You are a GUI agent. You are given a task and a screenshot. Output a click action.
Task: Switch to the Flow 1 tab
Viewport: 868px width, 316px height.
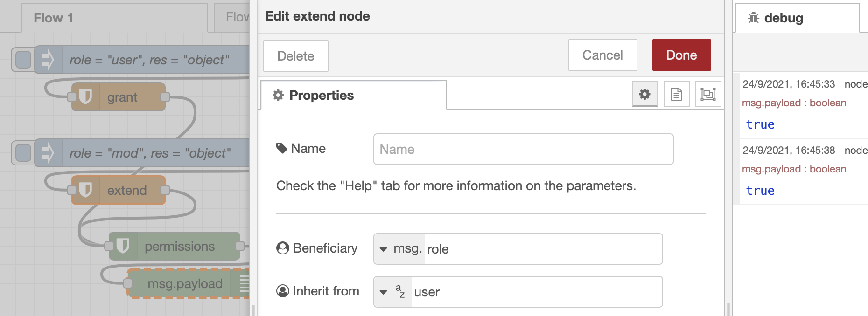(x=54, y=18)
